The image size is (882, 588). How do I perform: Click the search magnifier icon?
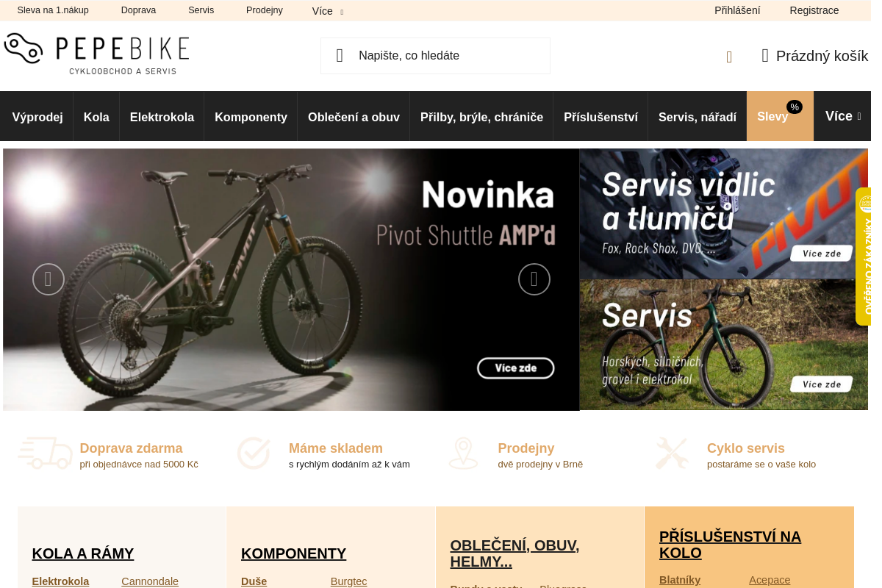(340, 56)
